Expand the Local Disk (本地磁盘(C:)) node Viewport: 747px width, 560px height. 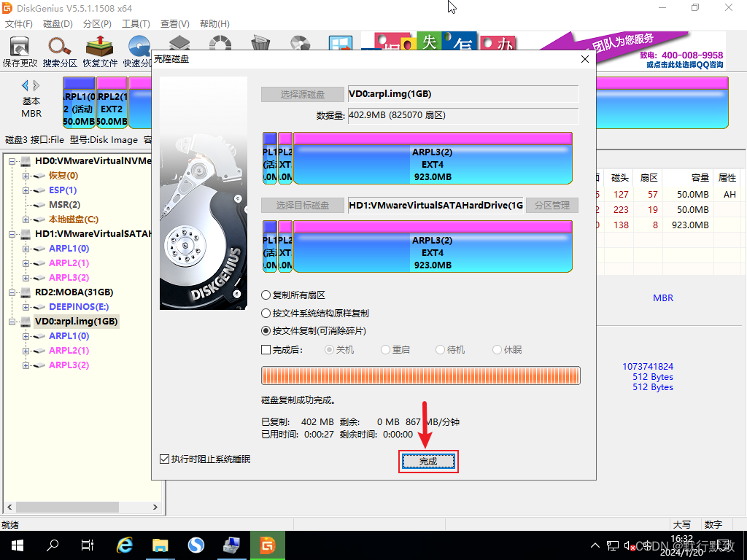[x=26, y=219]
